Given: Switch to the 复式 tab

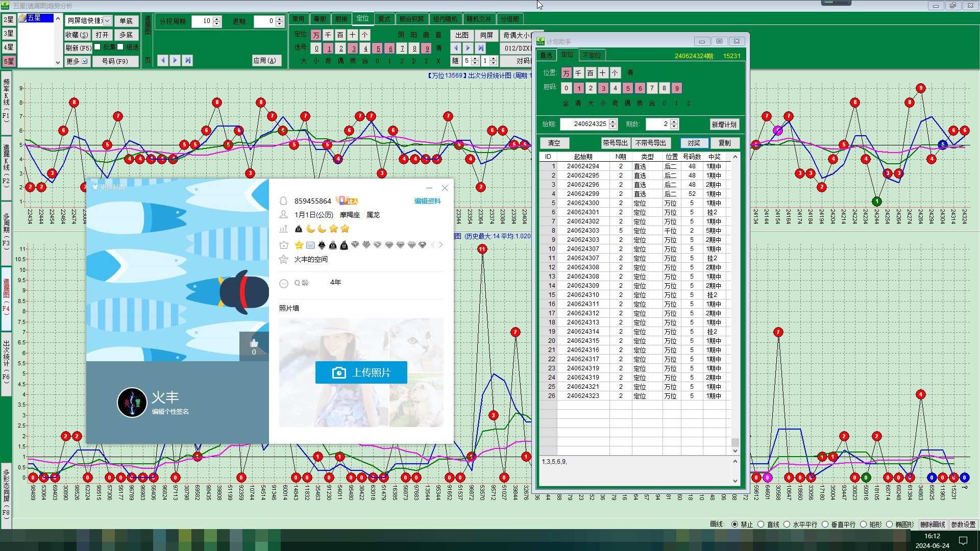Looking at the screenshot, I should click(x=384, y=19).
